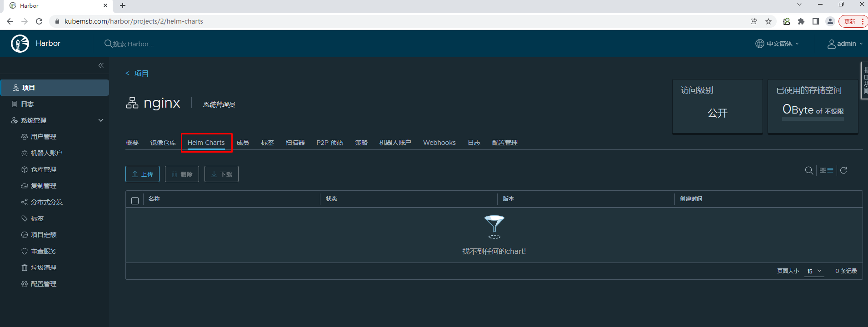Open browser tab search chevron
The height and width of the screenshot is (327, 868).
point(799,5)
